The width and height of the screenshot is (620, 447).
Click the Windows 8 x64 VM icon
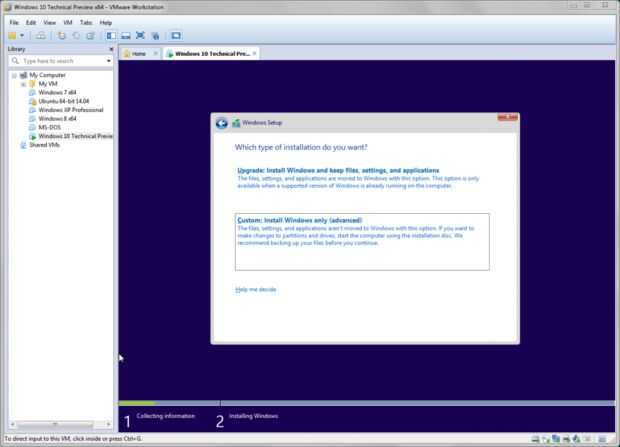coord(32,119)
